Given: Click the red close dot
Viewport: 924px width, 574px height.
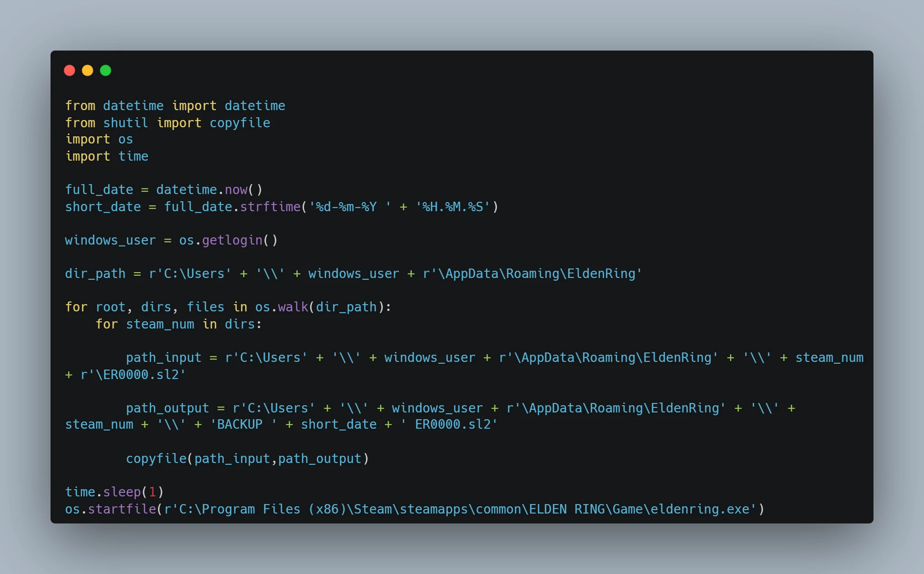Looking at the screenshot, I should coord(69,70).
